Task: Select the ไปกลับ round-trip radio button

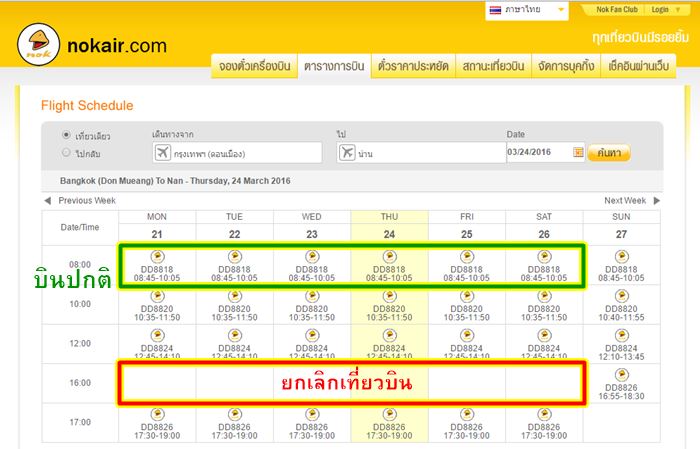Action: click(67, 153)
